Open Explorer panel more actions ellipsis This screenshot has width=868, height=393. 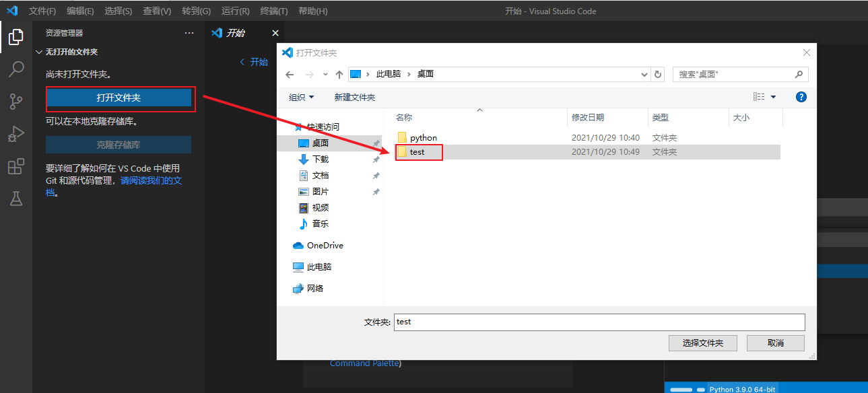point(189,33)
